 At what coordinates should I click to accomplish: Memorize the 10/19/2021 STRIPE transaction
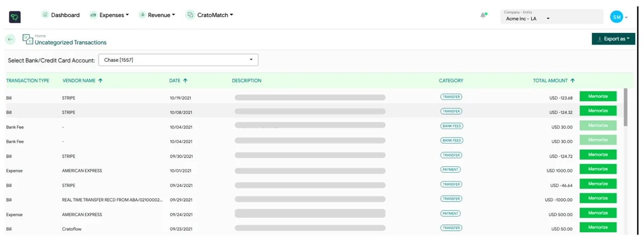coord(598,96)
